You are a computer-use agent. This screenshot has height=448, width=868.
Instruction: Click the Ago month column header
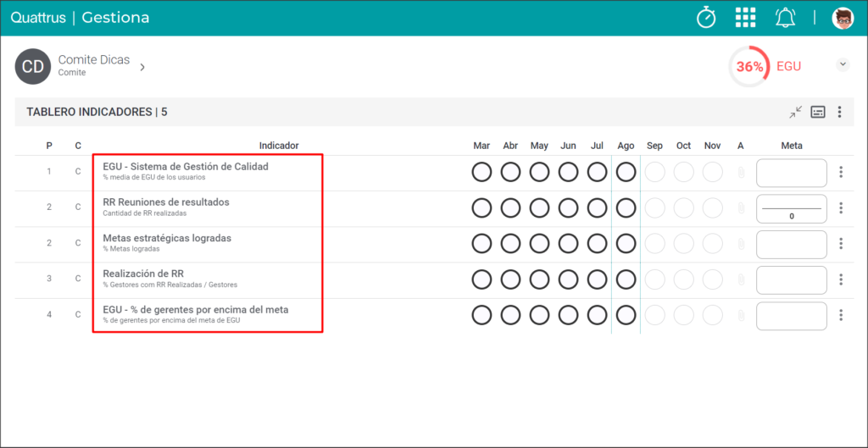point(626,146)
